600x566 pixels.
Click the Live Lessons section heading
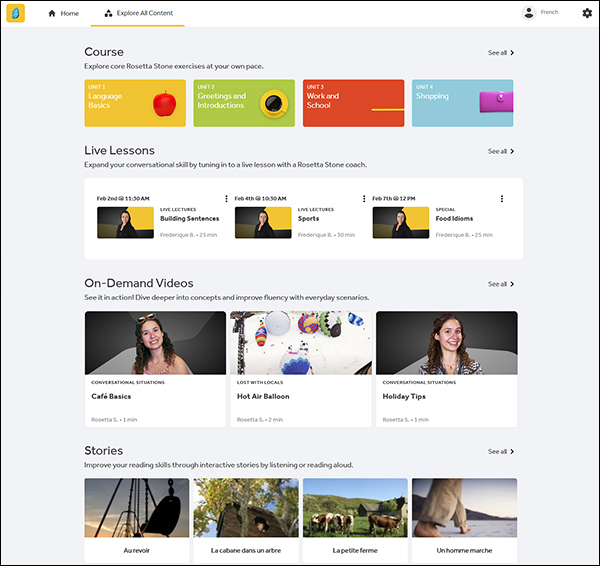click(119, 151)
